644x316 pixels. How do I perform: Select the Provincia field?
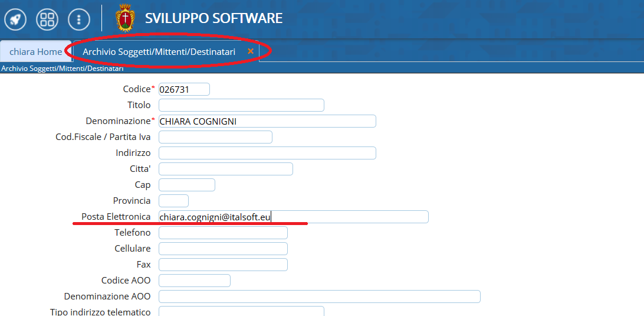(173, 201)
